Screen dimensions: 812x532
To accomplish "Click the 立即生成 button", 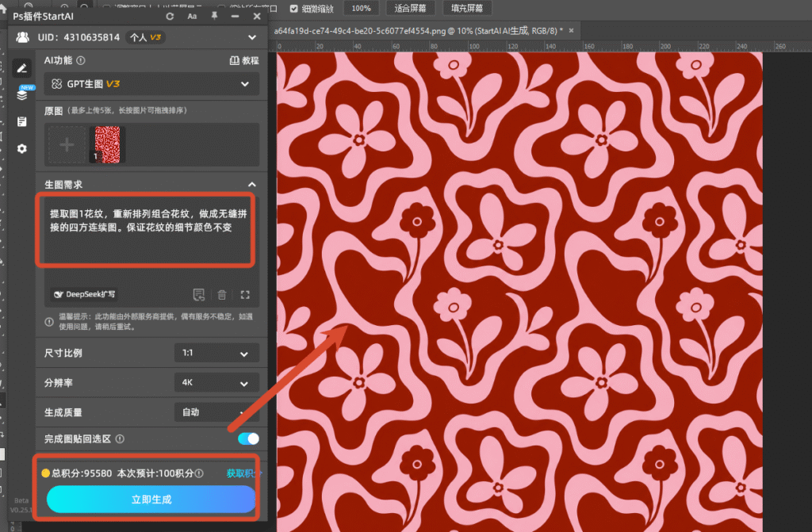I will [x=151, y=499].
